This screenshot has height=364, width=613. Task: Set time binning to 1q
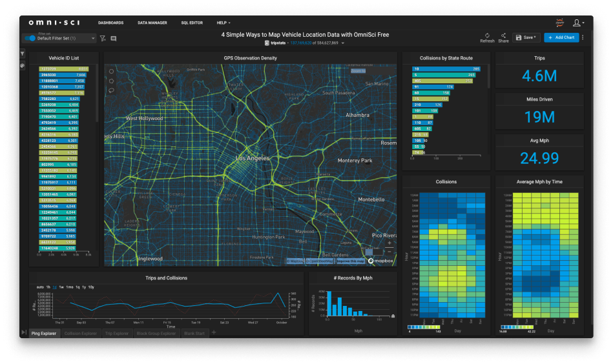[78, 287]
